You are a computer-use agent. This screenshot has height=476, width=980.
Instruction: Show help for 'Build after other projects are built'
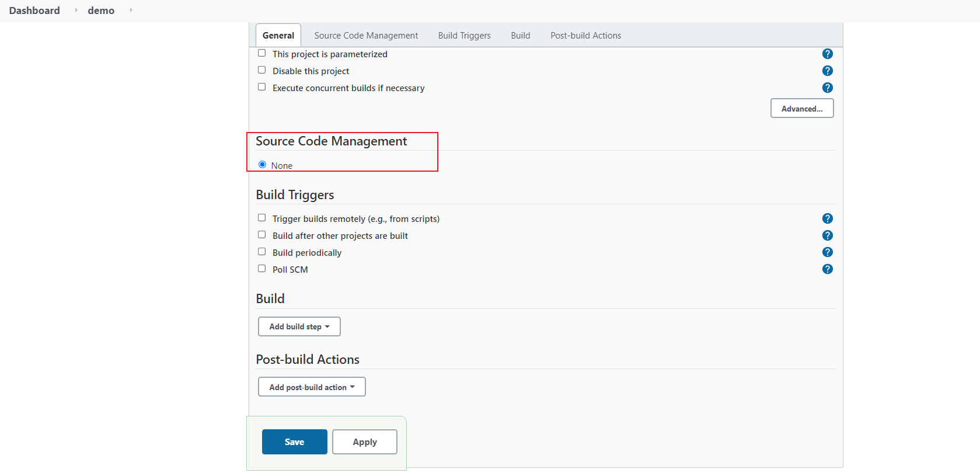827,235
